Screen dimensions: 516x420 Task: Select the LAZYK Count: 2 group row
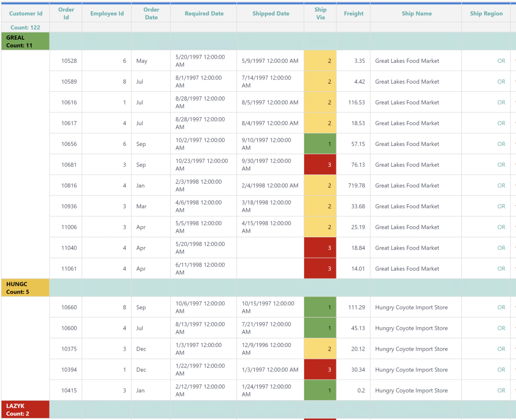coord(26,409)
